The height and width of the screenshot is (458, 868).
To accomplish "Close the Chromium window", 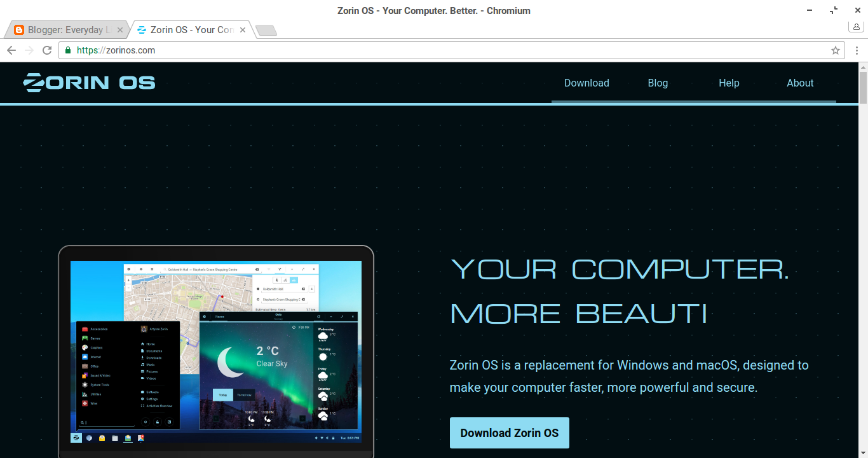I will pos(857,11).
